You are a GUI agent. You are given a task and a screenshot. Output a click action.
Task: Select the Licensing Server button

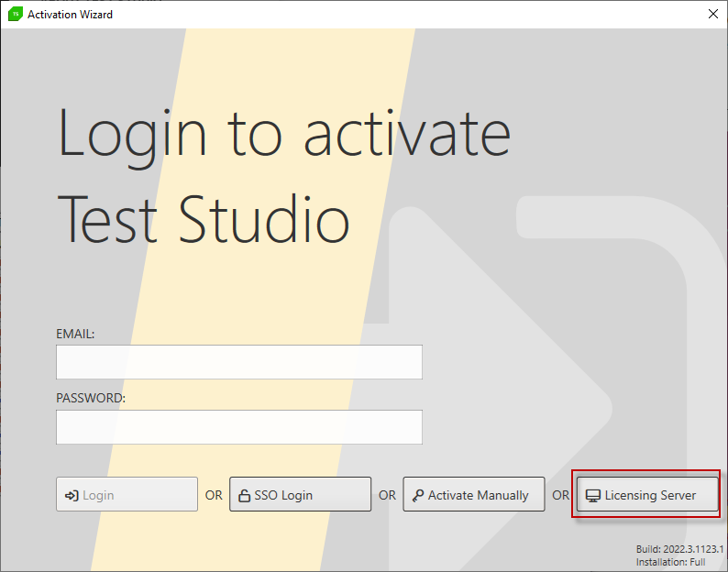647,494
